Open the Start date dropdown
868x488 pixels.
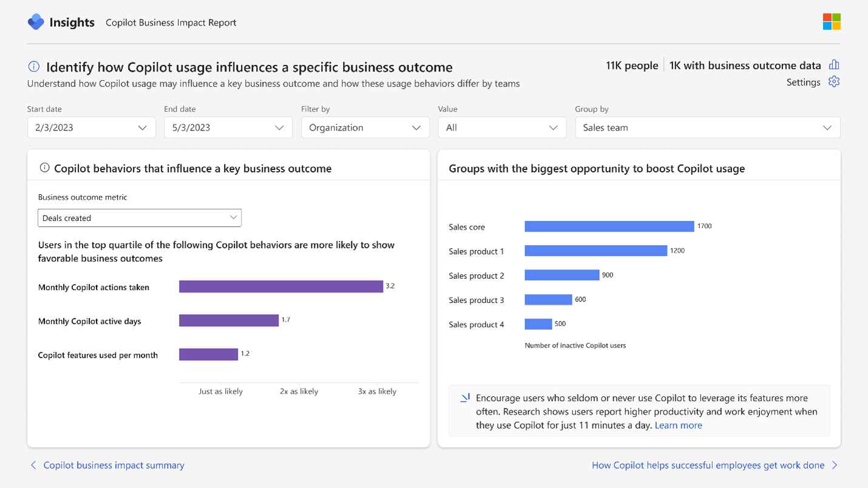pyautogui.click(x=91, y=127)
